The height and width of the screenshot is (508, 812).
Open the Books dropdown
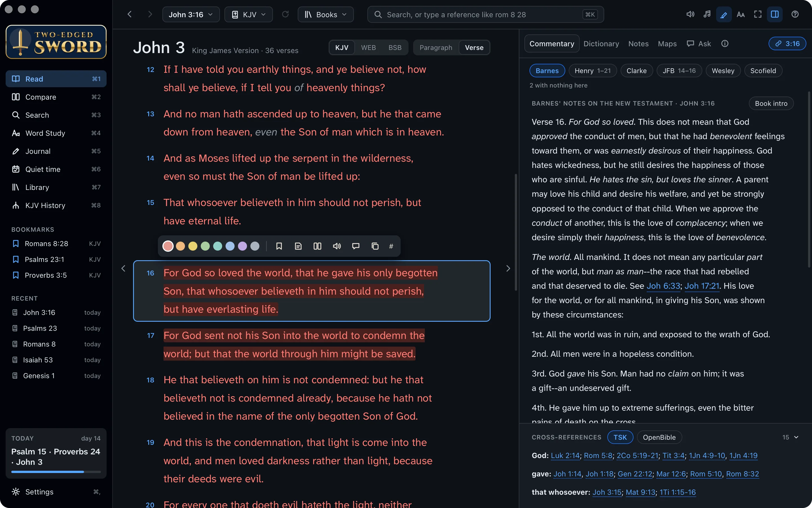[x=325, y=14]
